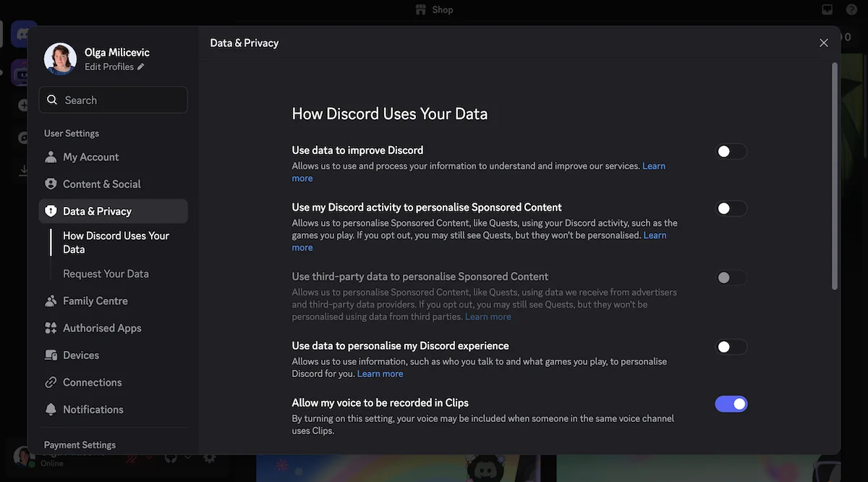Click Learn more under improve Discord
The height and width of the screenshot is (482, 868).
pos(654,166)
